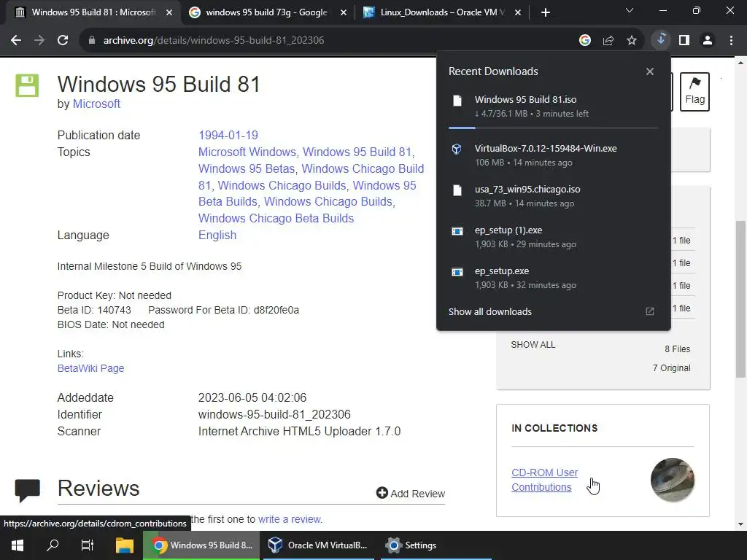Open Show all downloads external icon
Screen dimensions: 747x560
coord(649,311)
